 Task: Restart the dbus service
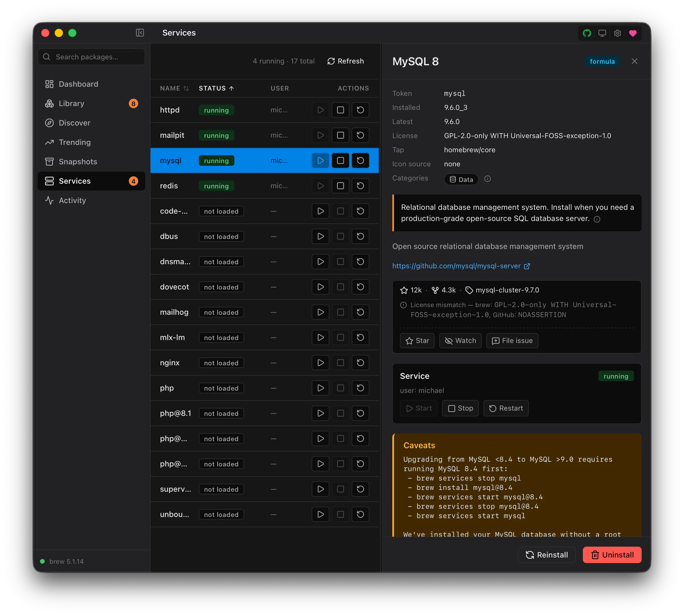pos(360,236)
